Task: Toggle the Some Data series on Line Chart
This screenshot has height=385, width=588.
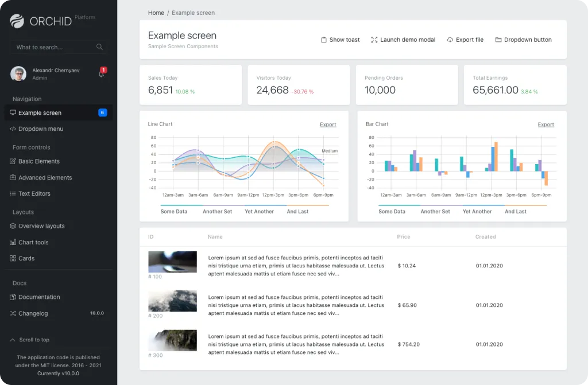Action: pyautogui.click(x=174, y=211)
